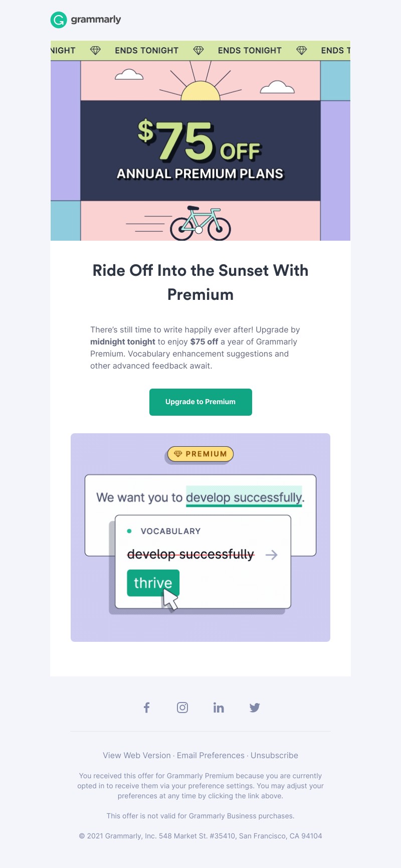Click the Grammarly logo icon
Image resolution: width=401 pixels, height=868 pixels.
[x=58, y=21]
